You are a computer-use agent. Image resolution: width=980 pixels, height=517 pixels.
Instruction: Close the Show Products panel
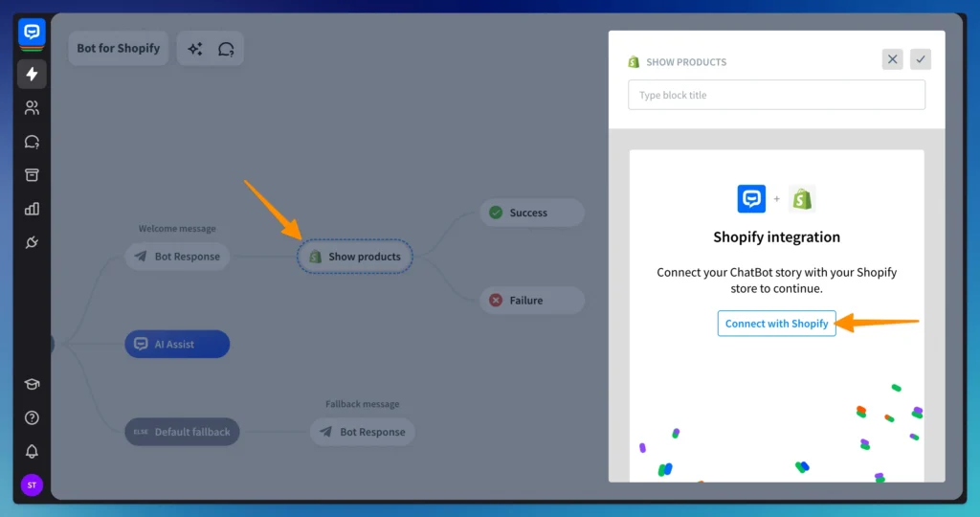tap(892, 59)
